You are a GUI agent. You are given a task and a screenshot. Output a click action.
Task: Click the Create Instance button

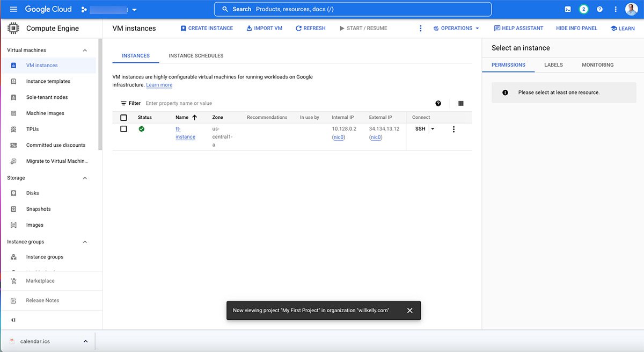click(x=207, y=28)
